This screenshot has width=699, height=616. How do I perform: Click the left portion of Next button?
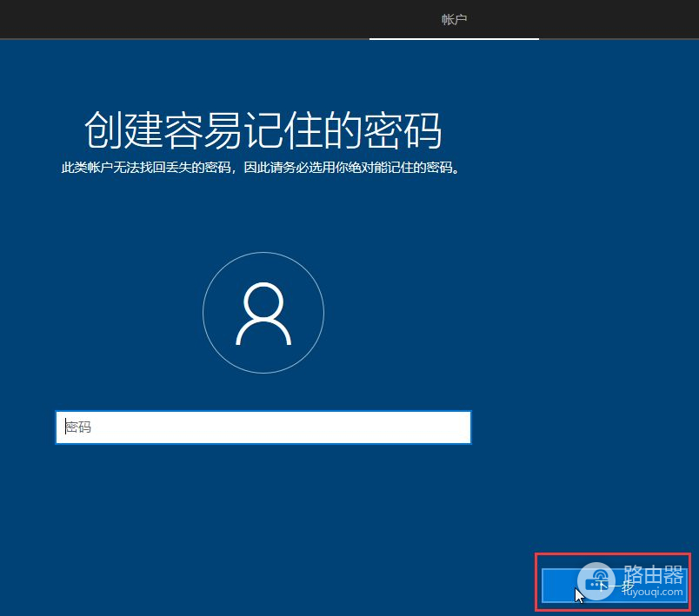tap(556, 585)
